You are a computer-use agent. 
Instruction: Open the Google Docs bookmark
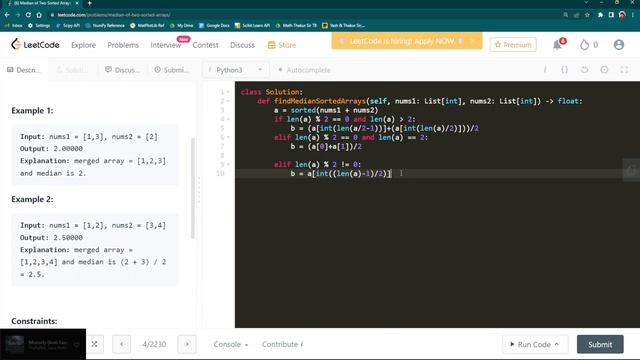click(214, 25)
